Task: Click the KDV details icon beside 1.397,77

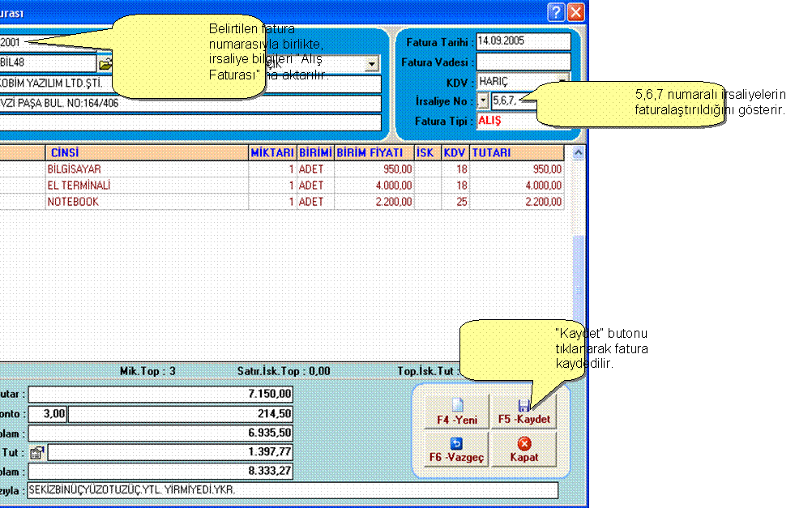Action: (36, 453)
